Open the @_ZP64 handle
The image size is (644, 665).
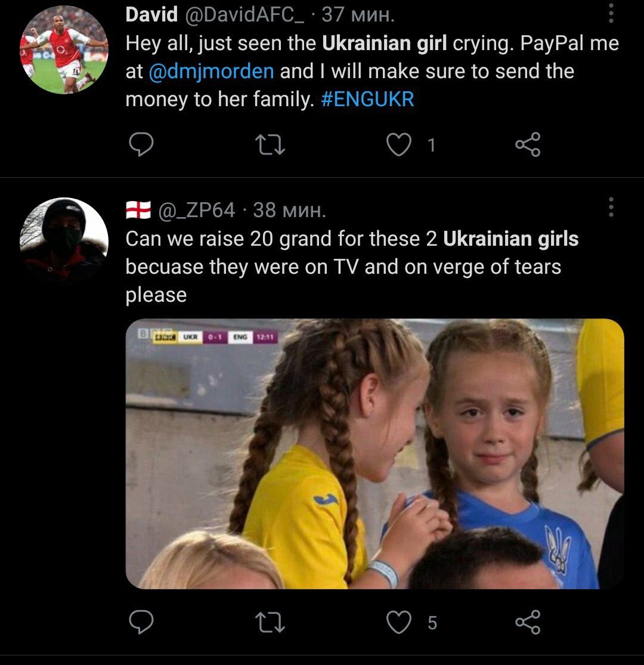196,211
